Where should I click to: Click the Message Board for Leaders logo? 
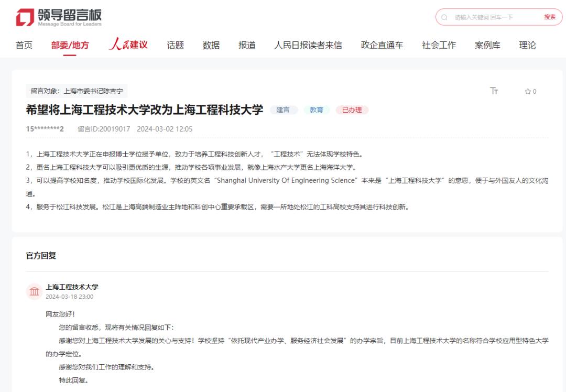click(x=59, y=17)
